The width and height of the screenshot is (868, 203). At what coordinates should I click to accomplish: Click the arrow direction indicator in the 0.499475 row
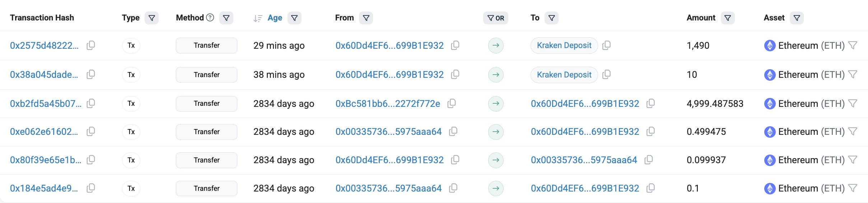[496, 132]
